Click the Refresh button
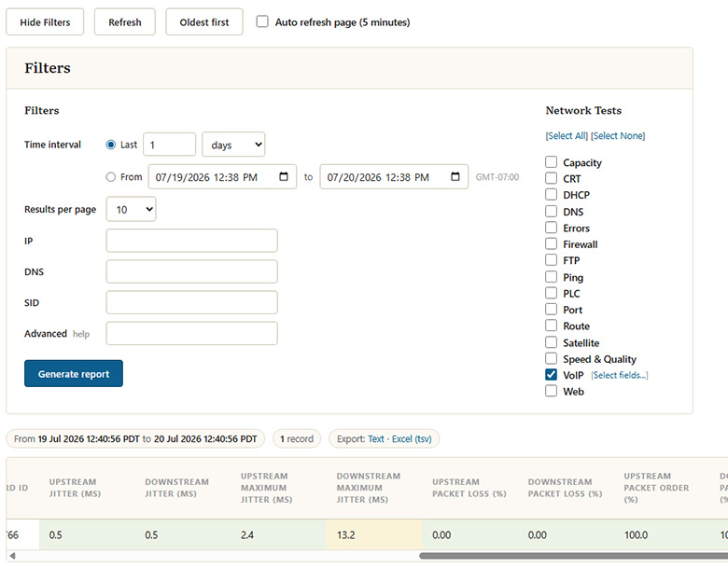 click(125, 21)
